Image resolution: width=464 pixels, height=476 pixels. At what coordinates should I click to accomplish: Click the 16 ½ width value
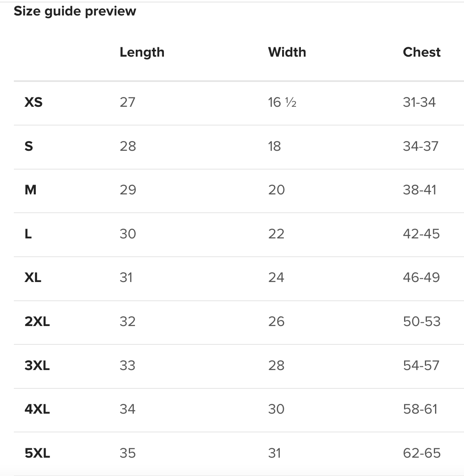point(282,102)
